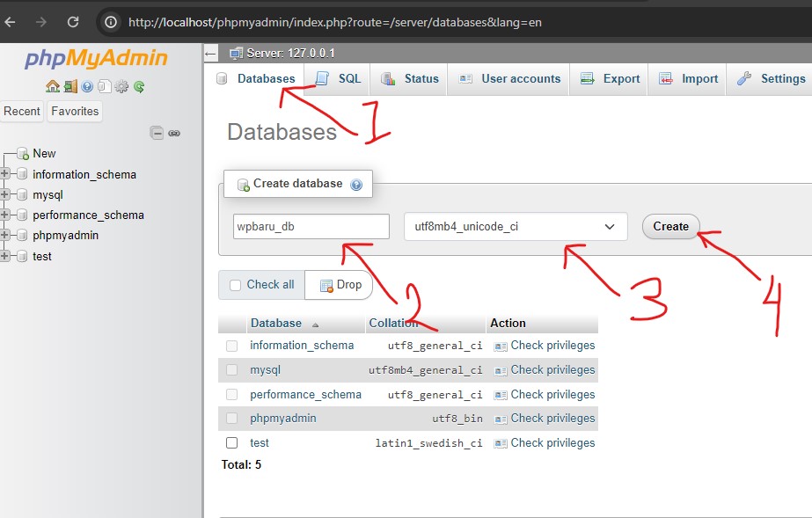Image resolution: width=812 pixels, height=518 pixels.
Task: Open the Export tab
Action: point(610,78)
